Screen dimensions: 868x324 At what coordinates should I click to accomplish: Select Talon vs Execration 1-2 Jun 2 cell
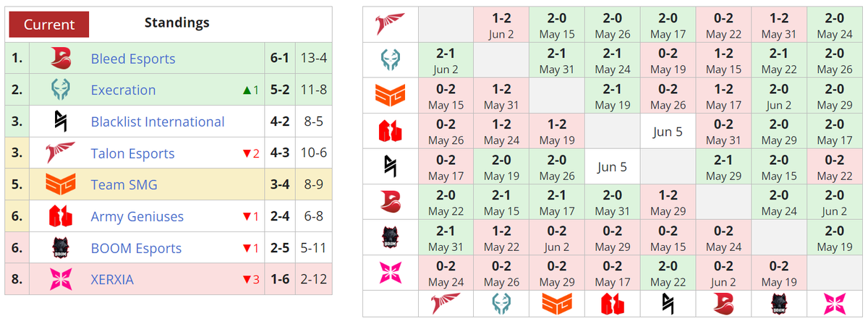coord(501,25)
